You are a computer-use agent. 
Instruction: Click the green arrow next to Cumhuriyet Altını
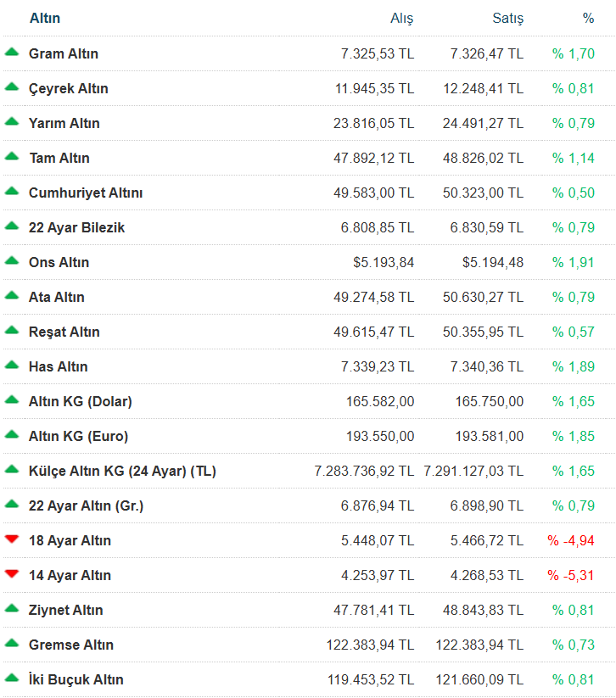(12, 192)
